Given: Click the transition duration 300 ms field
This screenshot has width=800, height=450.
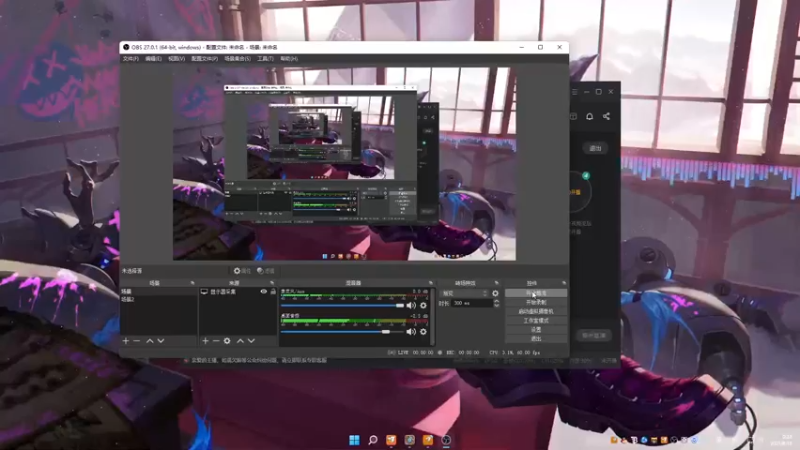Looking at the screenshot, I should 472,303.
